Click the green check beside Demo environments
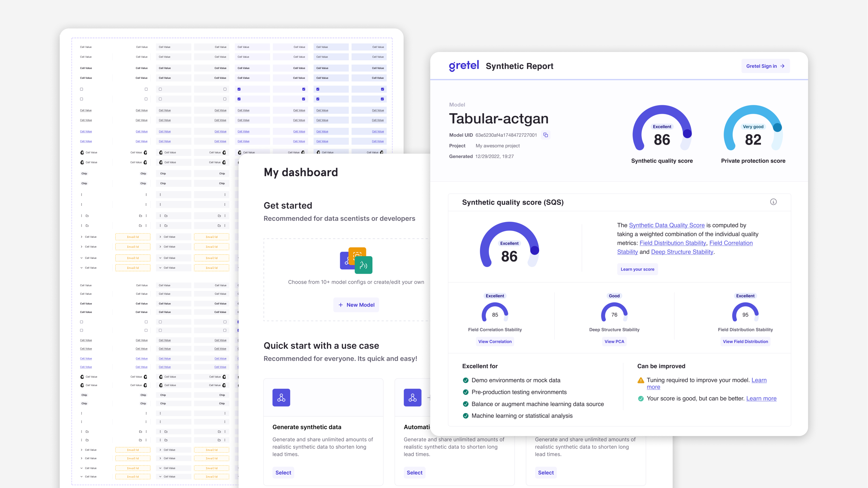Viewport: 868px width, 488px height. (x=466, y=380)
